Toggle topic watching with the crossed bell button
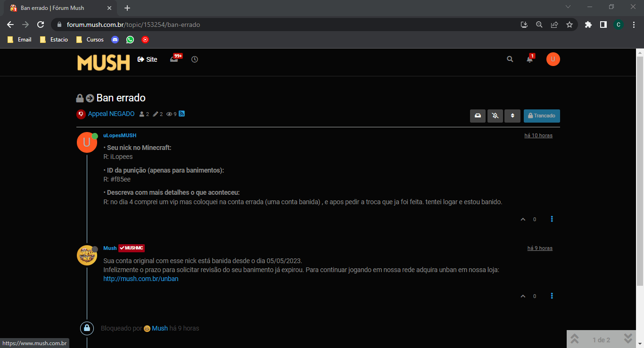 (x=495, y=116)
